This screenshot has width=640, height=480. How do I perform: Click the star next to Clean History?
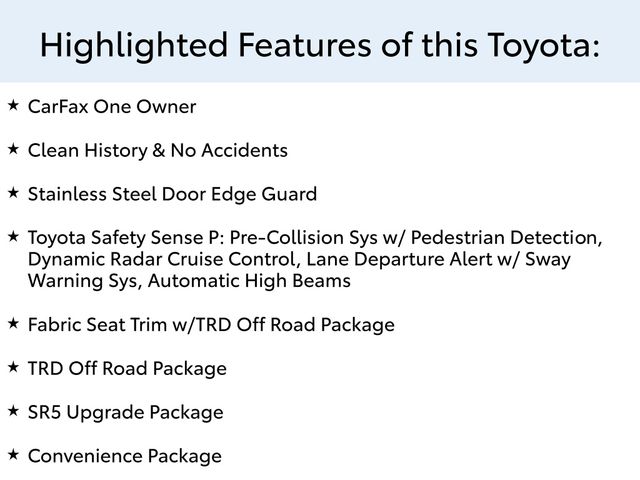coord(12,148)
